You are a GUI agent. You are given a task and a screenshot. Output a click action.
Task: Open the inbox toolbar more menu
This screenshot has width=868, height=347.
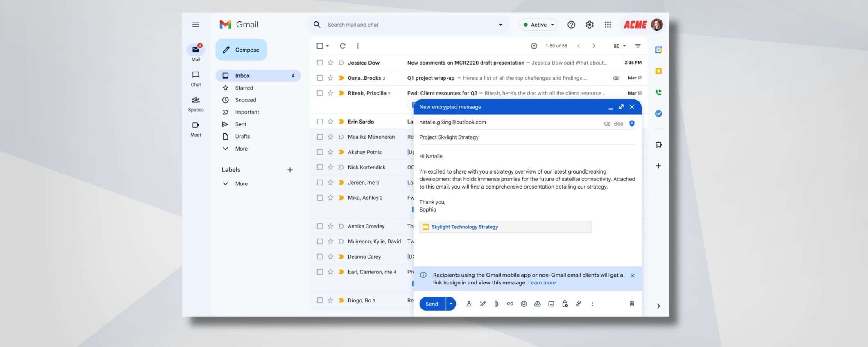click(358, 46)
